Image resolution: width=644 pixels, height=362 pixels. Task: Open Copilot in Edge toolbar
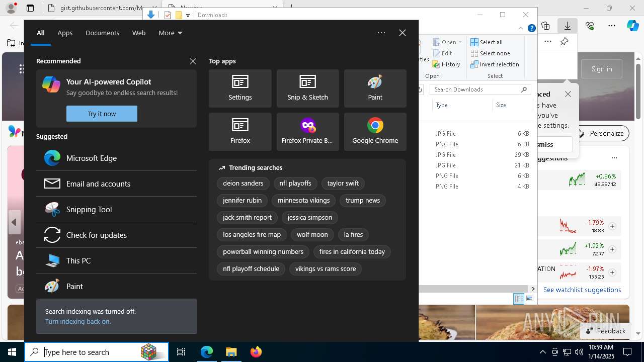[x=632, y=26]
